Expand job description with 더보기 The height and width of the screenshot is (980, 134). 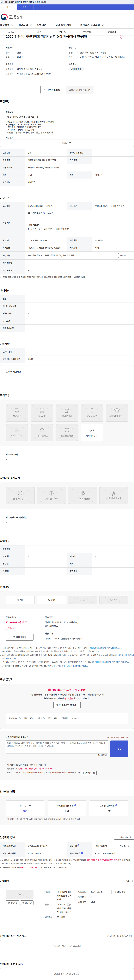[67, 143]
